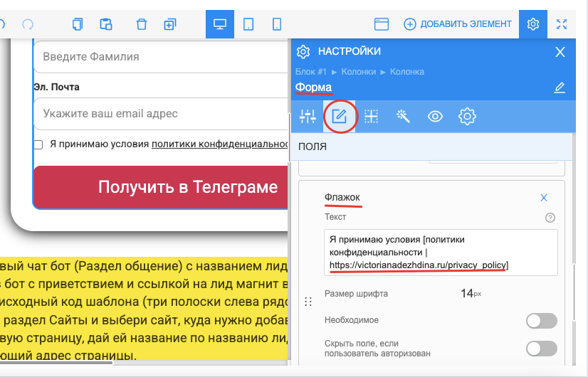
Task: Toggle hide field for authorized users switch
Action: click(x=541, y=348)
